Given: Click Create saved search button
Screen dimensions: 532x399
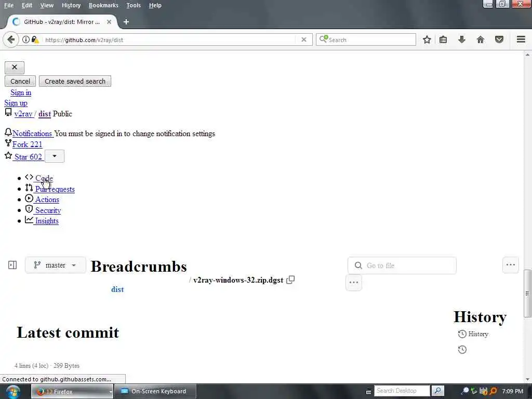Looking at the screenshot, I should 75,81.
